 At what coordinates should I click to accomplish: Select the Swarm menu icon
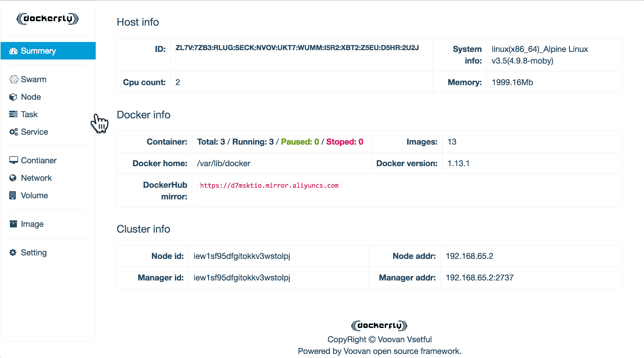(x=14, y=79)
